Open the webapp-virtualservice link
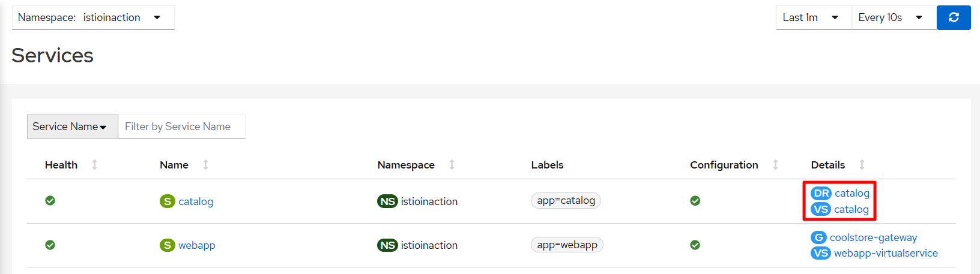This screenshot has height=274, width=980. coord(886,253)
